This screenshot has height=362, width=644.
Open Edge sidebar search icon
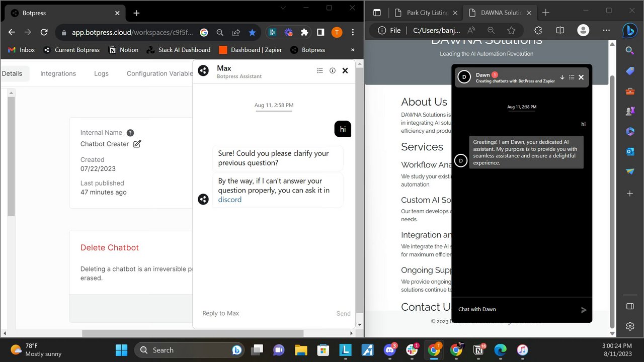click(x=629, y=50)
